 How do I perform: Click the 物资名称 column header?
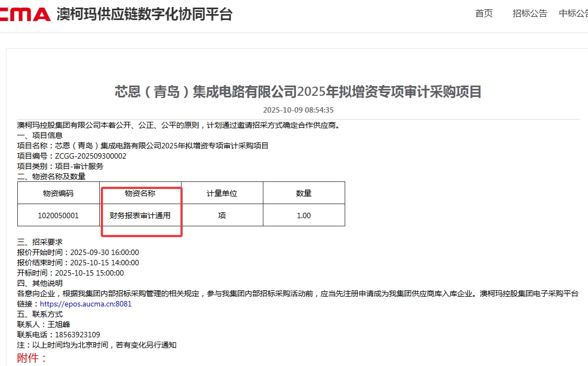pyautogui.click(x=140, y=193)
